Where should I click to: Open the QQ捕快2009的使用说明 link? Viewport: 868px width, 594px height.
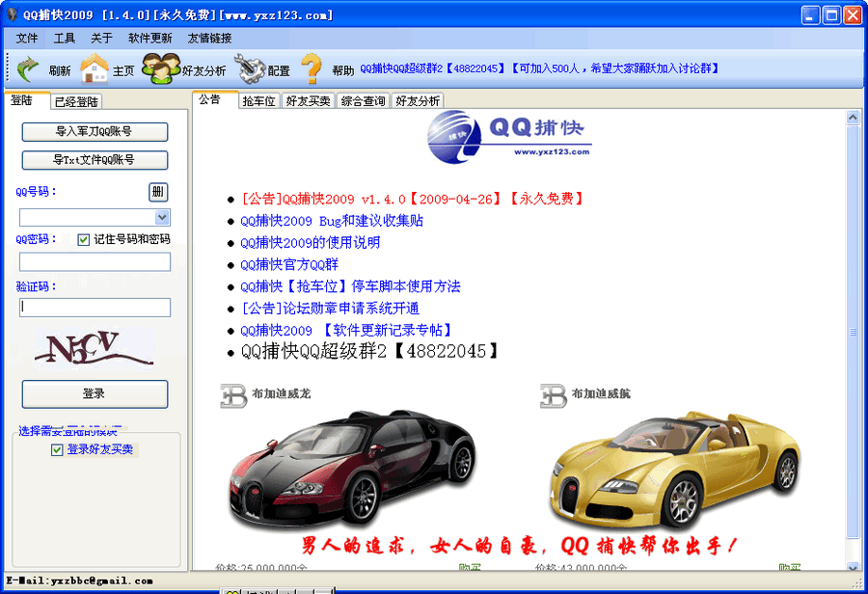[310, 242]
